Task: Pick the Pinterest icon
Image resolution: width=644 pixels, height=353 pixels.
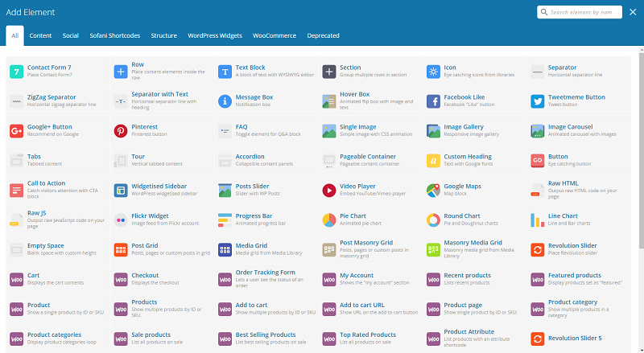Action: tap(121, 131)
